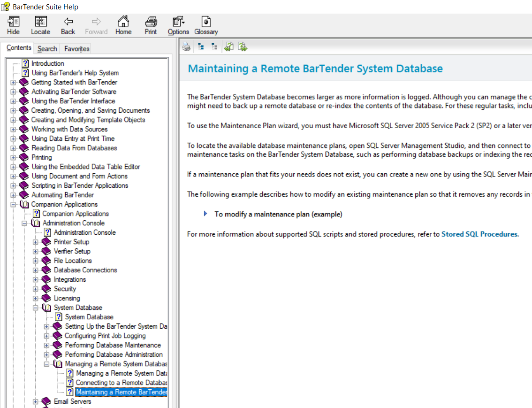Open the Stored SQL Procedures link
This screenshot has width=532, height=408.
pyautogui.click(x=479, y=234)
